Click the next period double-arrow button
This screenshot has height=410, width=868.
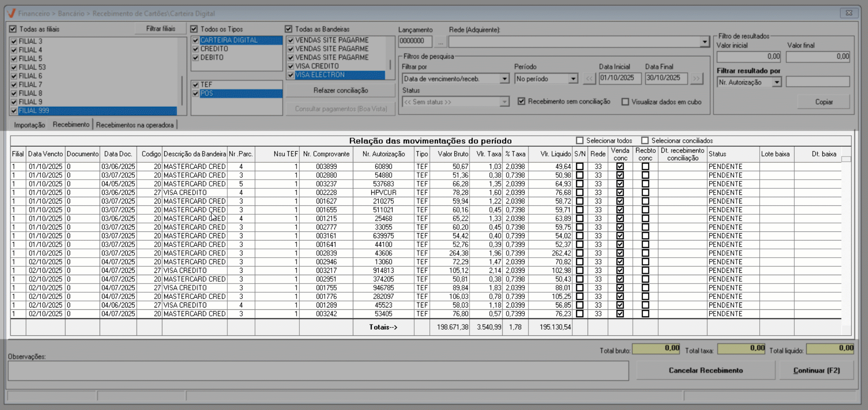point(696,78)
